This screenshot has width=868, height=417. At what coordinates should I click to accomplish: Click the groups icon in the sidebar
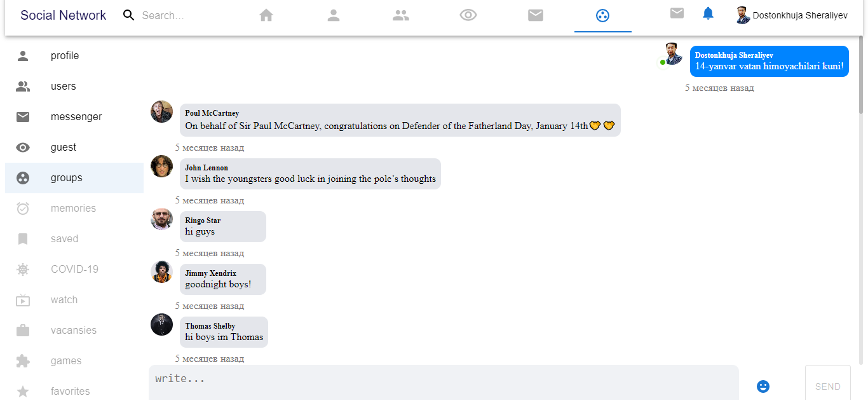(23, 178)
